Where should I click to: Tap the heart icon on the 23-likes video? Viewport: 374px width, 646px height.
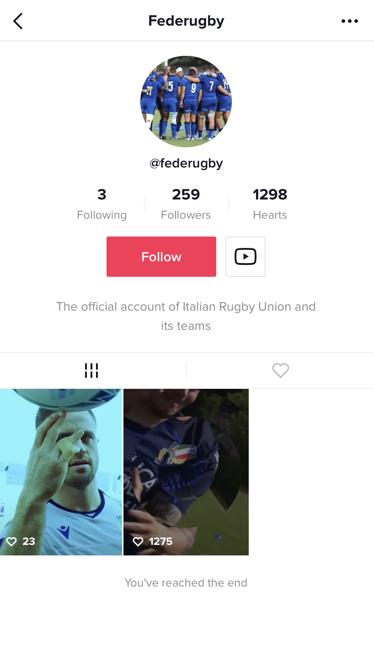point(12,541)
